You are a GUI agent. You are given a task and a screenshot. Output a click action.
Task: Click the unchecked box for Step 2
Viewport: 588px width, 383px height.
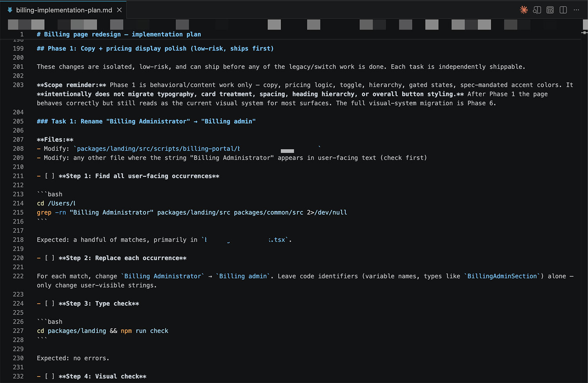coord(49,258)
